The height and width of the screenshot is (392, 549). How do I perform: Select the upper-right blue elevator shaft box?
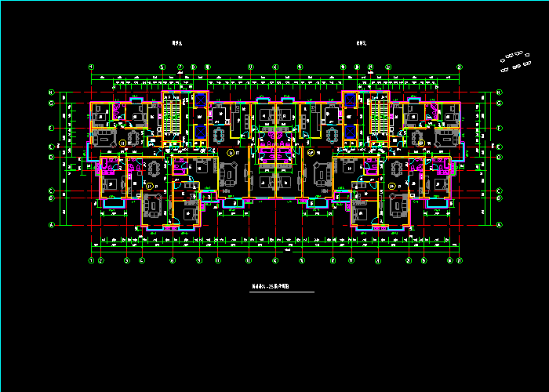point(349,100)
